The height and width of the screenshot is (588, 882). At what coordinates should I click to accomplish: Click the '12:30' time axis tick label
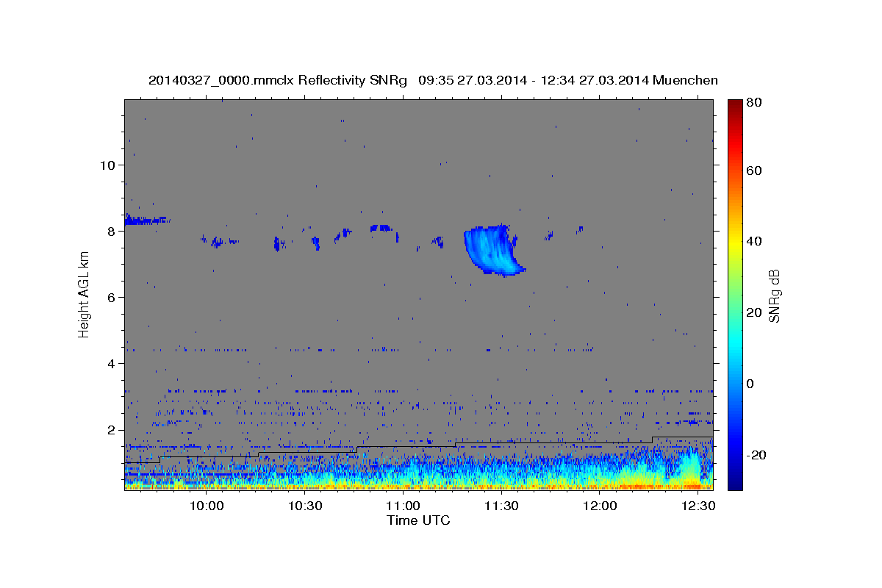pos(698,506)
